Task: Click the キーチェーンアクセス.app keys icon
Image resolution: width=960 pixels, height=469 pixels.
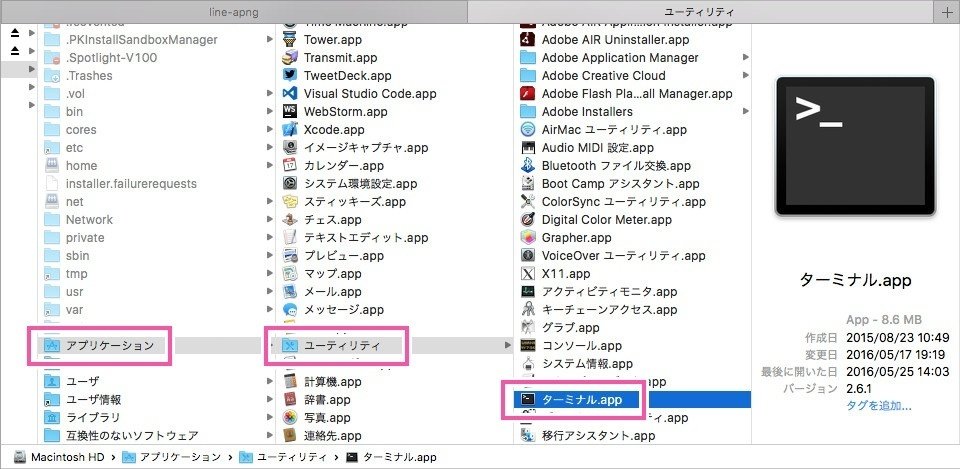Action: 527,310
